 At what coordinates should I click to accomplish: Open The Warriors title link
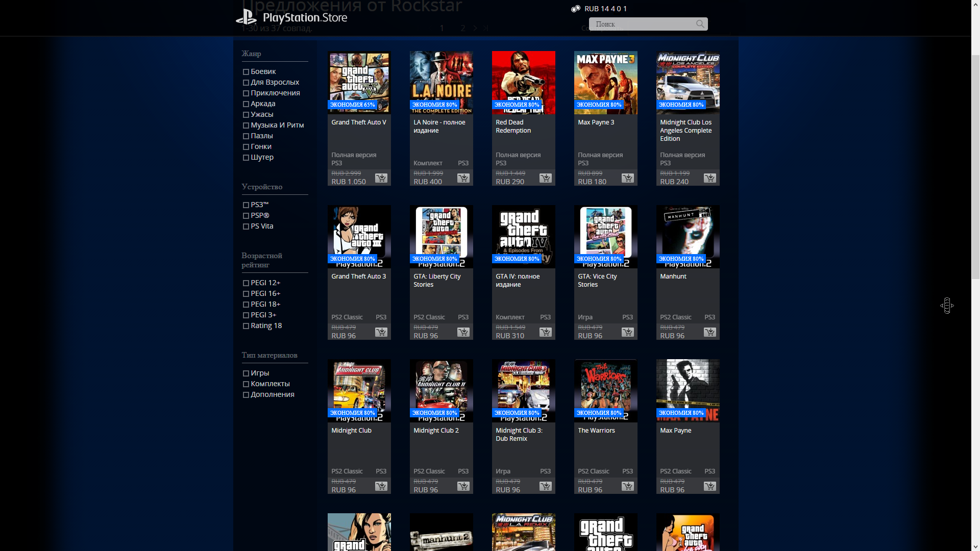596,431
